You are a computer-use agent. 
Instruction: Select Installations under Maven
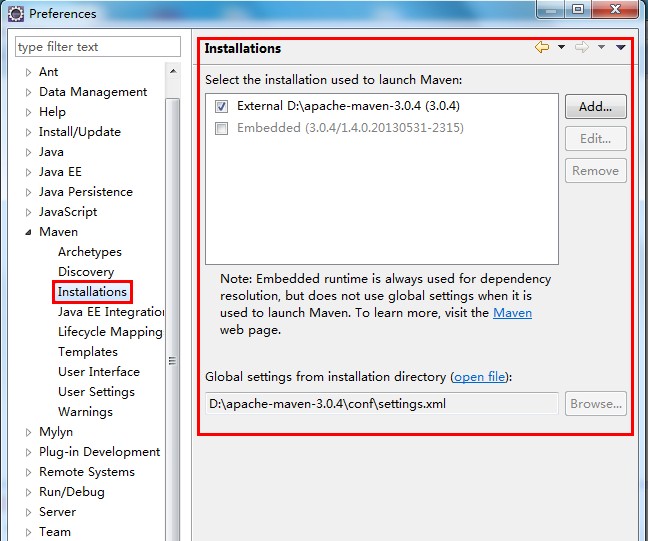click(92, 292)
